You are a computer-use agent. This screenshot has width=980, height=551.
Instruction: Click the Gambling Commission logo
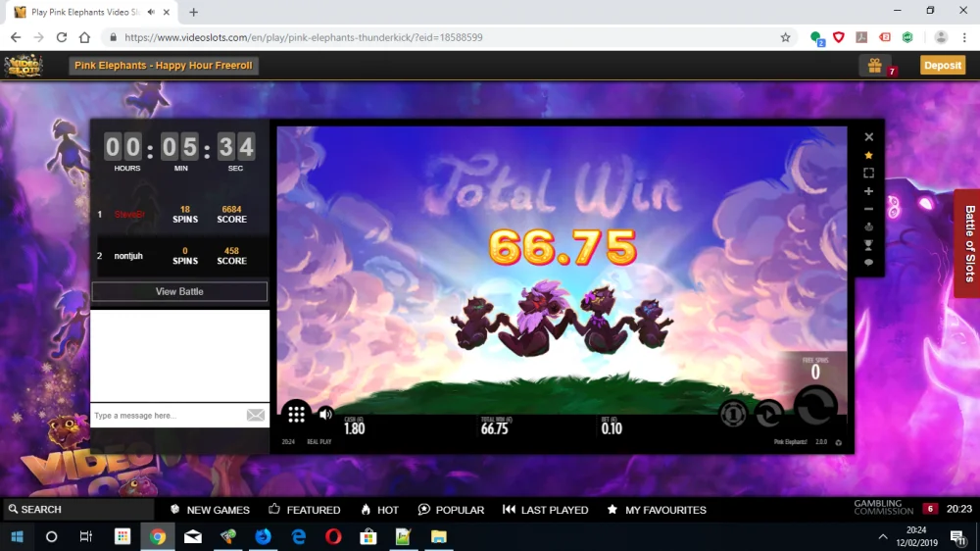click(883, 507)
